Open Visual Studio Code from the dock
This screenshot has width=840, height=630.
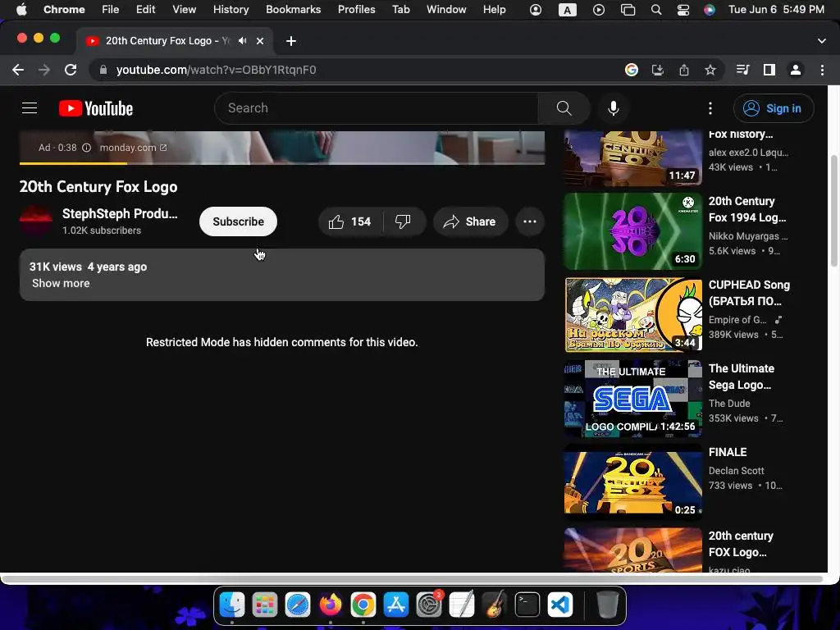(560, 605)
